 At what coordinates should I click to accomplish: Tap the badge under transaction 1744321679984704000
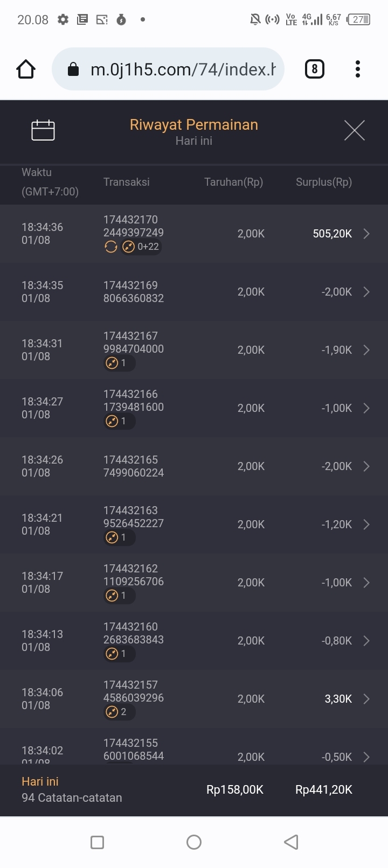(x=119, y=363)
